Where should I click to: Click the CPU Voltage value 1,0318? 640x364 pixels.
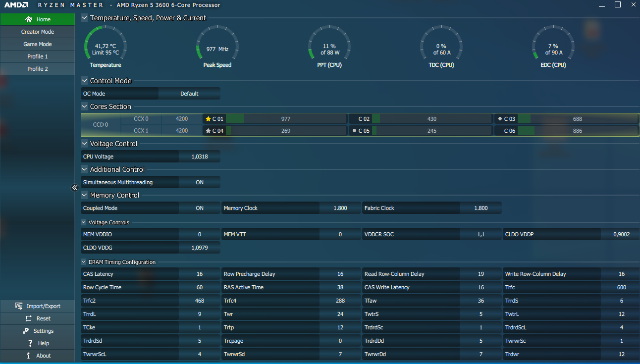point(200,156)
